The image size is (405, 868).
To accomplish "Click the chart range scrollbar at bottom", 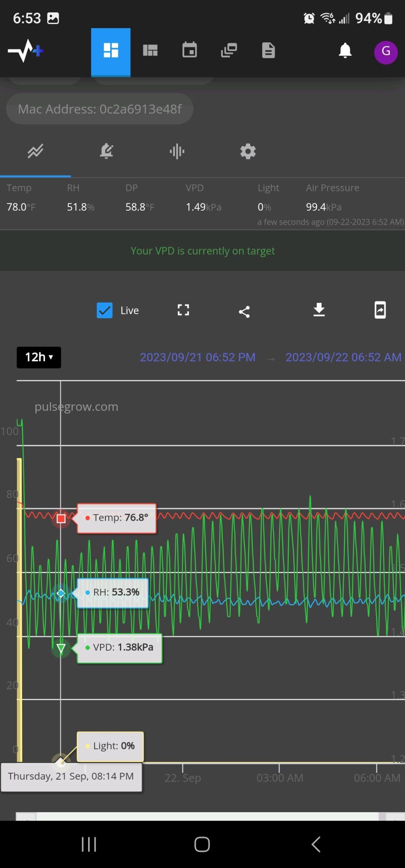I will coord(207,816).
